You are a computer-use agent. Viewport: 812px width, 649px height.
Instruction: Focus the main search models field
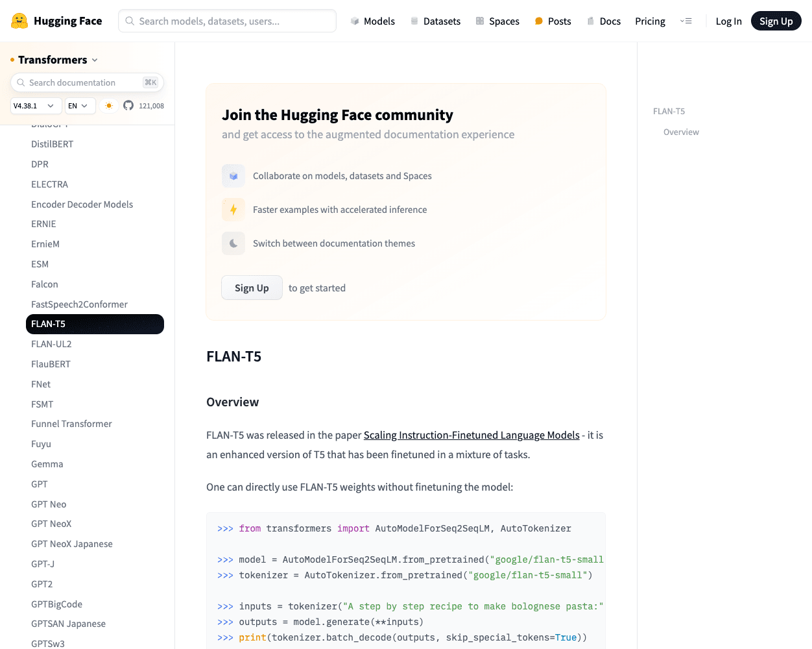227,21
